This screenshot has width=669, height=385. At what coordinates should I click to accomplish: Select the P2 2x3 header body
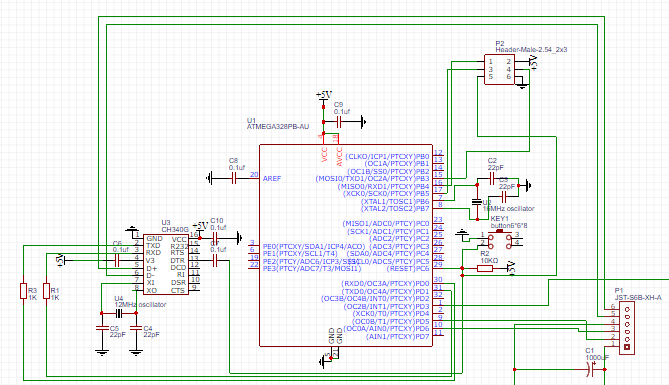[x=499, y=70]
